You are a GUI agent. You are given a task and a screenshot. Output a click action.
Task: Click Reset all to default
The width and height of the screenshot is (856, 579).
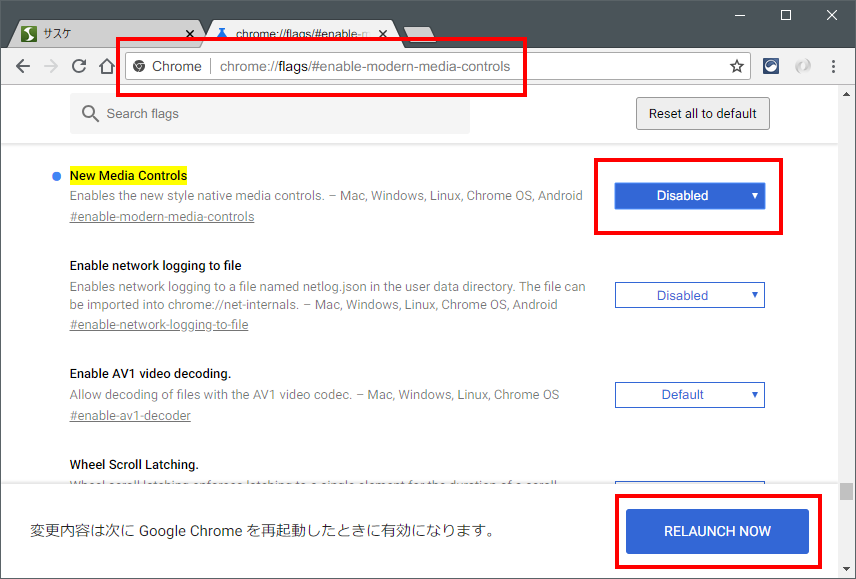pyautogui.click(x=702, y=114)
